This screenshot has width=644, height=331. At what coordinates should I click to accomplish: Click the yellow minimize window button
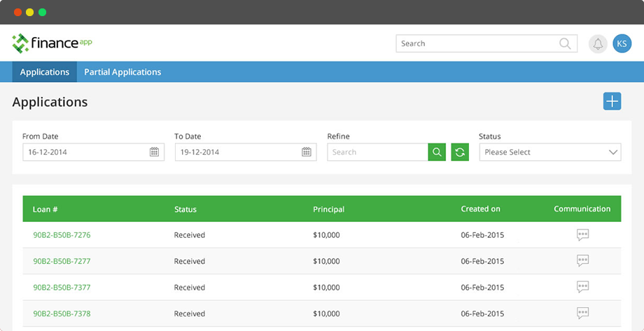pyautogui.click(x=30, y=13)
